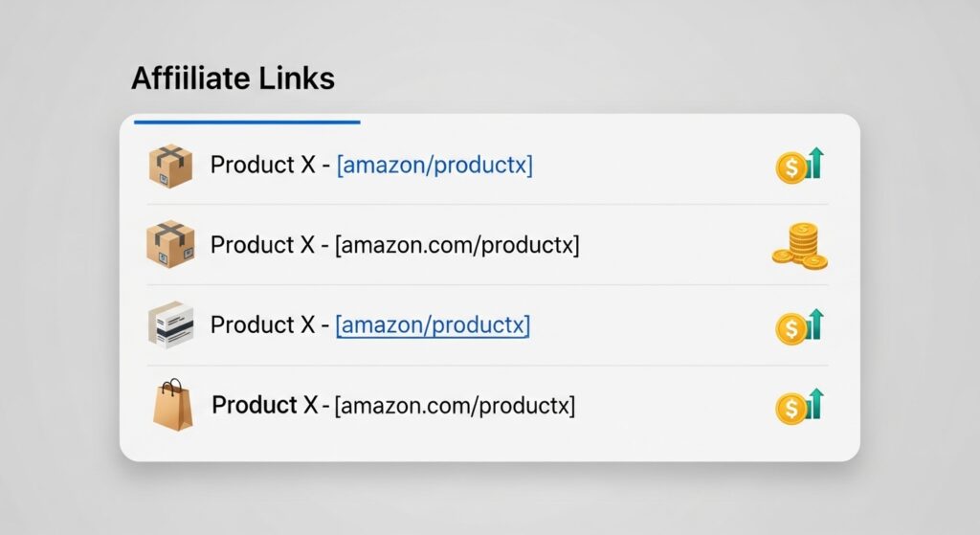Select the stack of gold coins icon
Viewport: 980px width, 535px height.
click(x=799, y=246)
